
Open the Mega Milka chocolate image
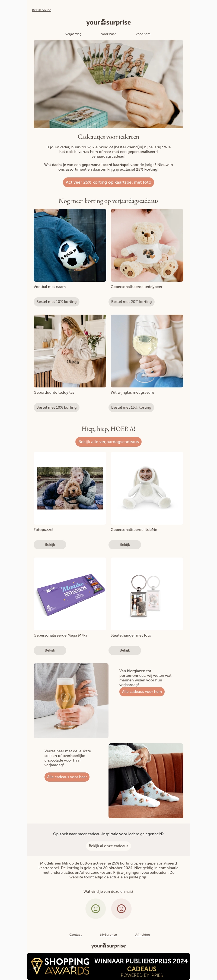[x=70, y=594]
